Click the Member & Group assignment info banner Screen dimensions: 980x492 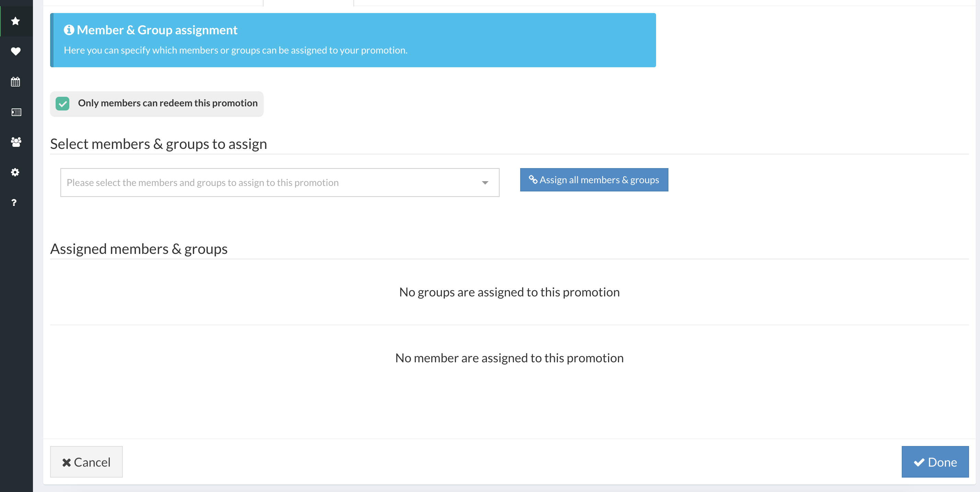pos(353,40)
